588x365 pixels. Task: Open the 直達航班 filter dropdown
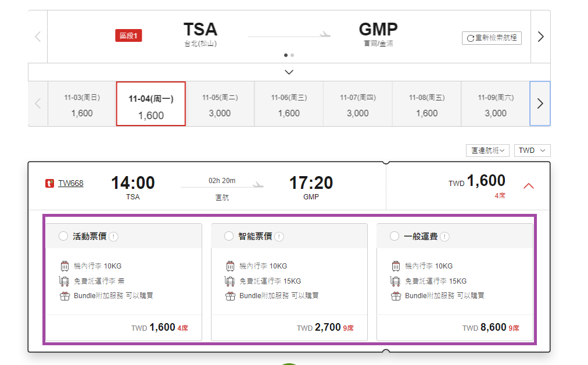(x=487, y=151)
